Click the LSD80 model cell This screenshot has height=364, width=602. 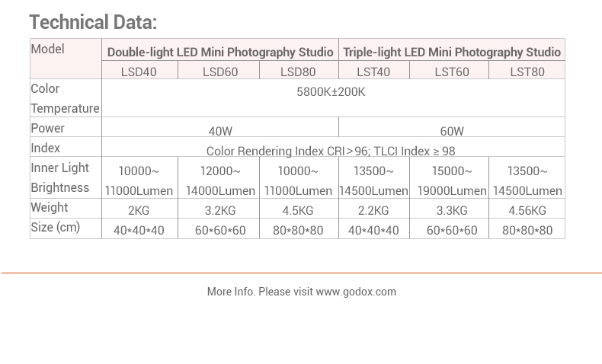pyautogui.click(x=298, y=72)
